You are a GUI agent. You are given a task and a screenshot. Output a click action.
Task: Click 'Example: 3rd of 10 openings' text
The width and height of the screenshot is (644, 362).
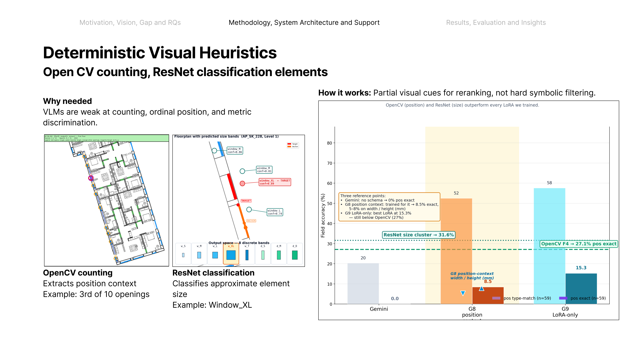point(96,294)
